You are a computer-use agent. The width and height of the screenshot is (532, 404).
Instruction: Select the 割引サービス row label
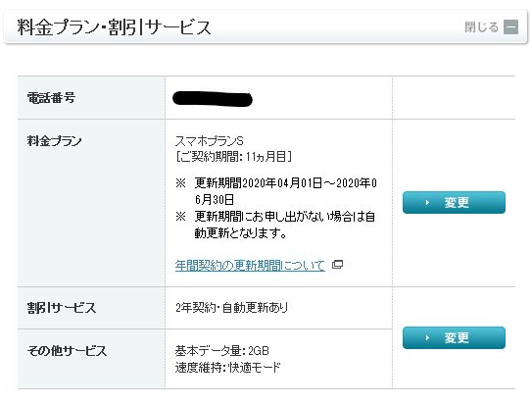[62, 308]
